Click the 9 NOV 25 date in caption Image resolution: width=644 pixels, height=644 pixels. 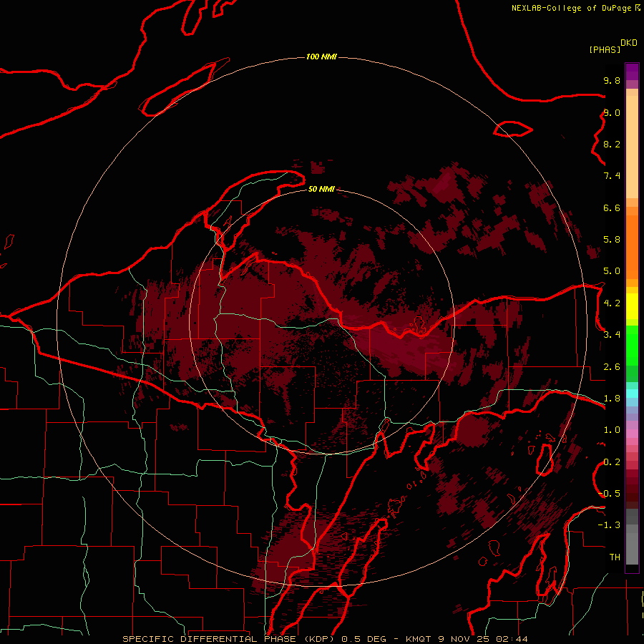(x=465, y=639)
